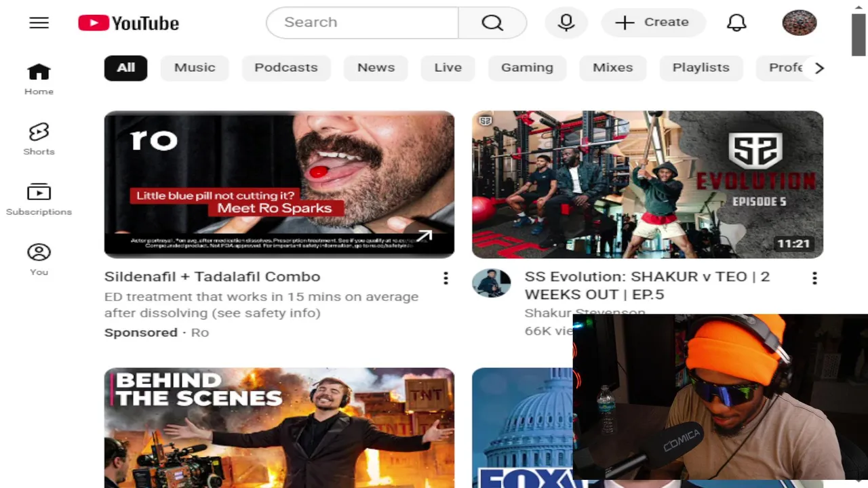Click SS Evolution: SHAKUR v TEO title
The width and height of the screenshot is (868, 488).
tap(647, 285)
